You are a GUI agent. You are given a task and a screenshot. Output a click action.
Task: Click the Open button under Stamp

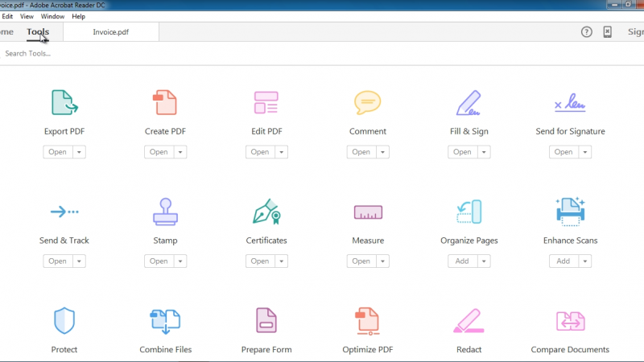159,261
